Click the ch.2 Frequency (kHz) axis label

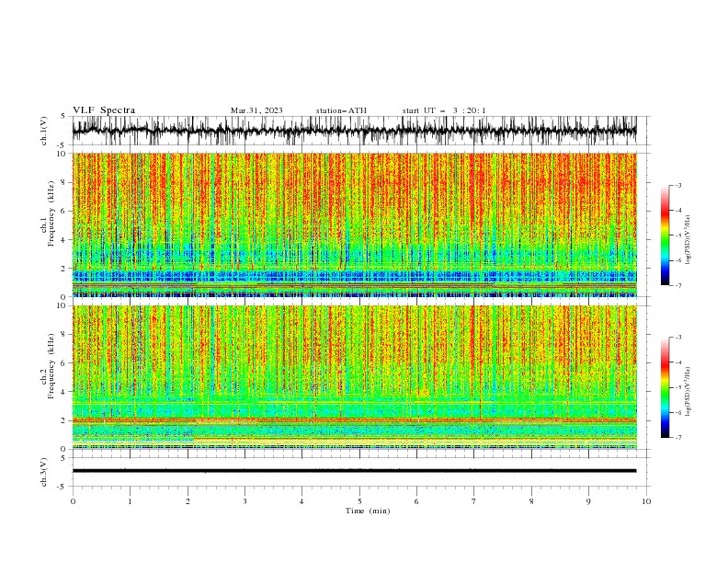(48, 366)
